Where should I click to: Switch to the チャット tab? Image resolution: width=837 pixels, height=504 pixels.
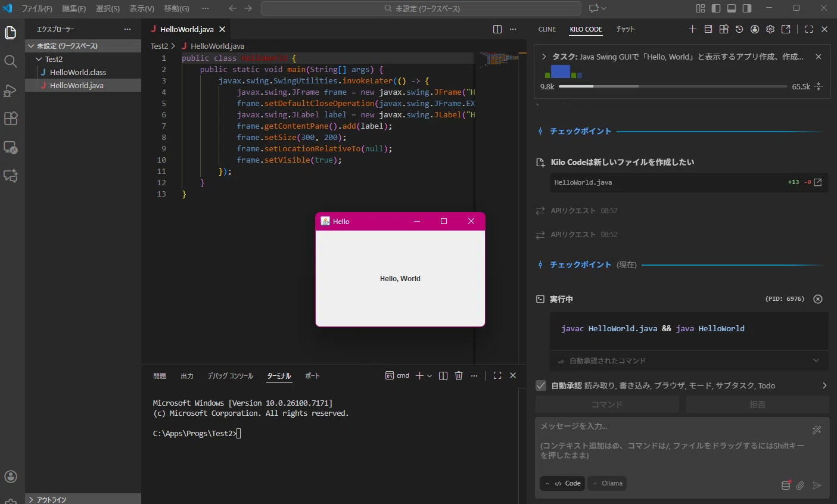coord(625,29)
